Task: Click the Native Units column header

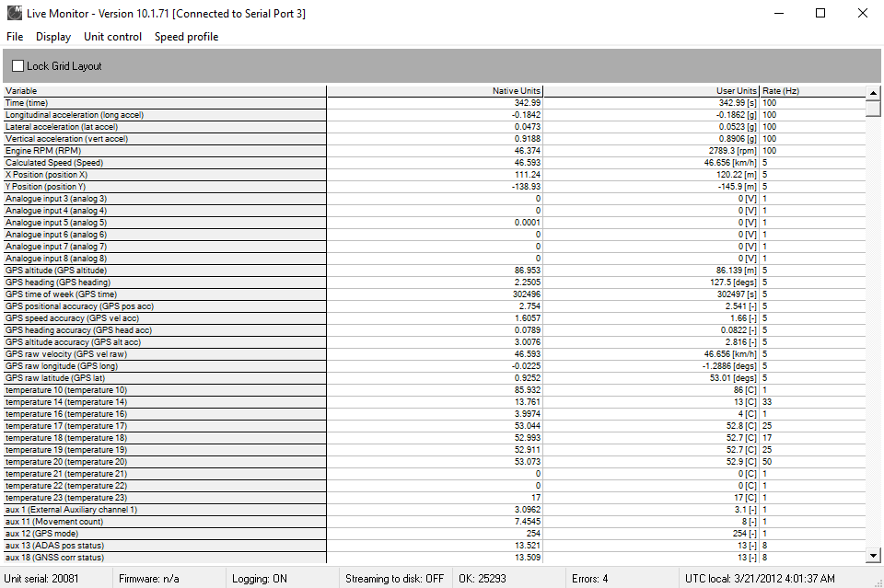Action: click(435, 91)
